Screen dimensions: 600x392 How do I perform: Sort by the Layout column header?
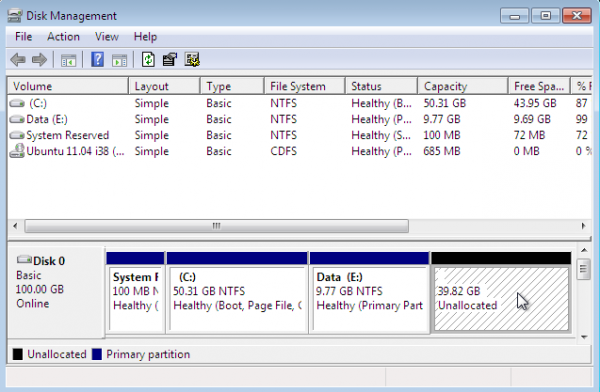[x=164, y=86]
